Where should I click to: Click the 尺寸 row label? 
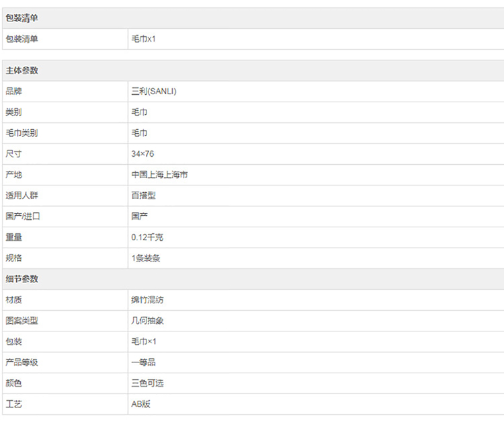pos(14,154)
